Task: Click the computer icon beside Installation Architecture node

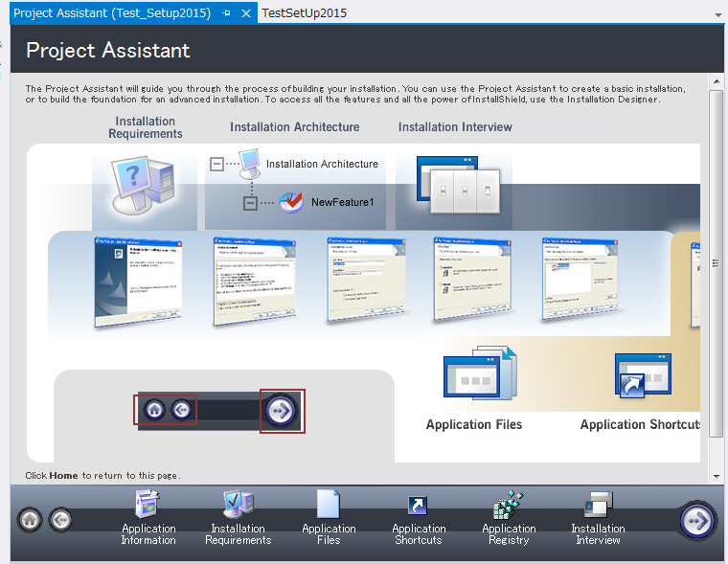Action: coord(250,164)
